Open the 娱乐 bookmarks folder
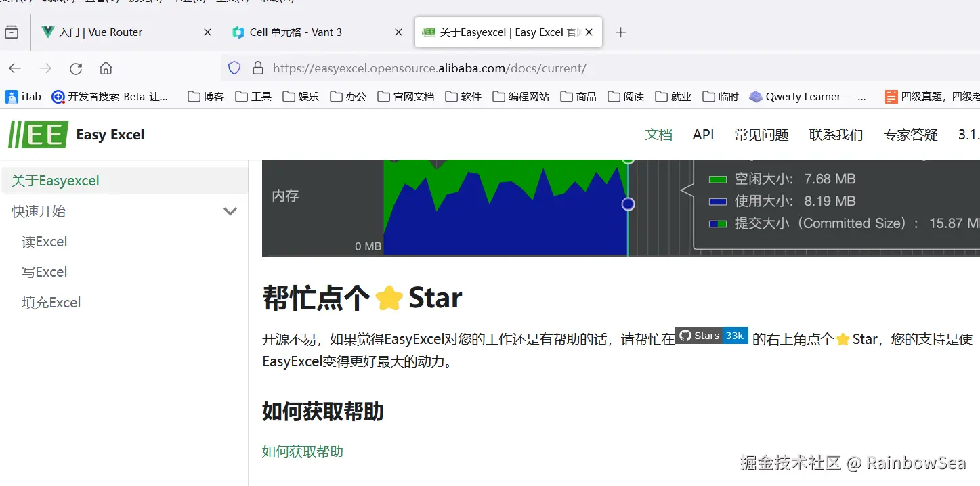The height and width of the screenshot is (486, 980). click(301, 97)
